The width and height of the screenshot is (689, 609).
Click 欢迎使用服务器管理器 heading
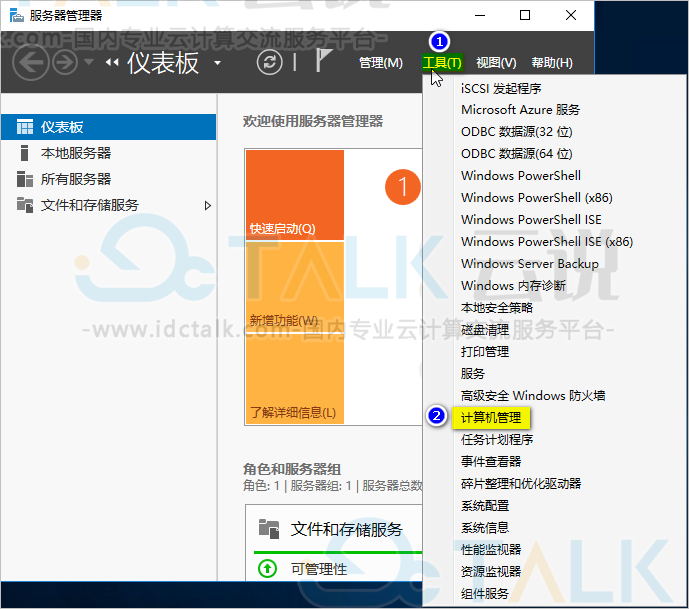(313, 121)
